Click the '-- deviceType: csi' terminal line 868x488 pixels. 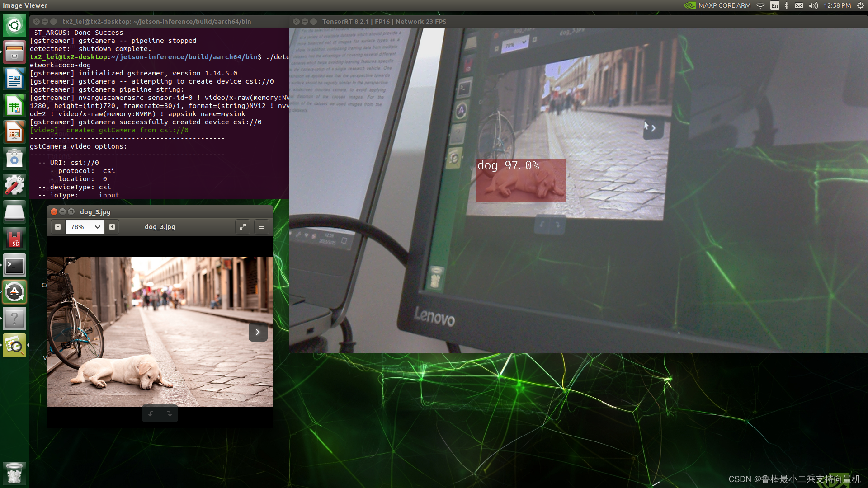(74, 187)
